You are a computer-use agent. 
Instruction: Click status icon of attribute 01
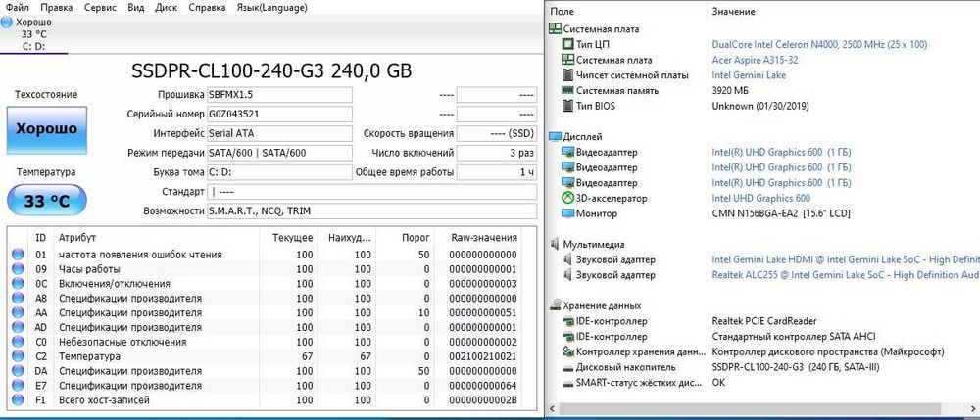pos(18,254)
